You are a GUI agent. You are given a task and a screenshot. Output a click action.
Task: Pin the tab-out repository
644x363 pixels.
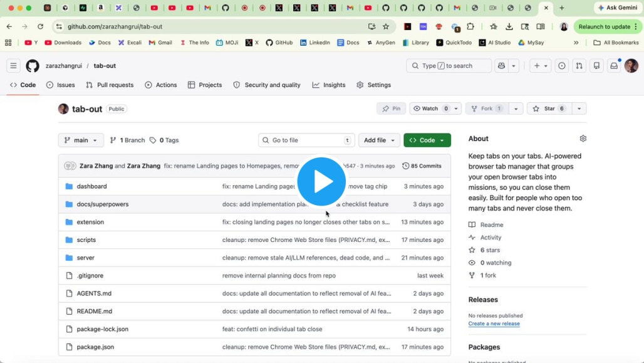coord(391,108)
